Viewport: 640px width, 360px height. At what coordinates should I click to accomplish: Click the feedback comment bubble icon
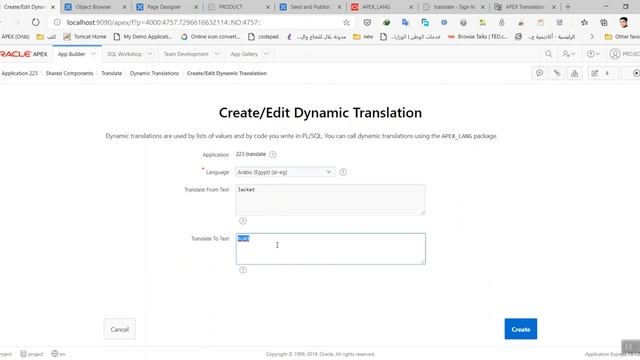coord(539,73)
